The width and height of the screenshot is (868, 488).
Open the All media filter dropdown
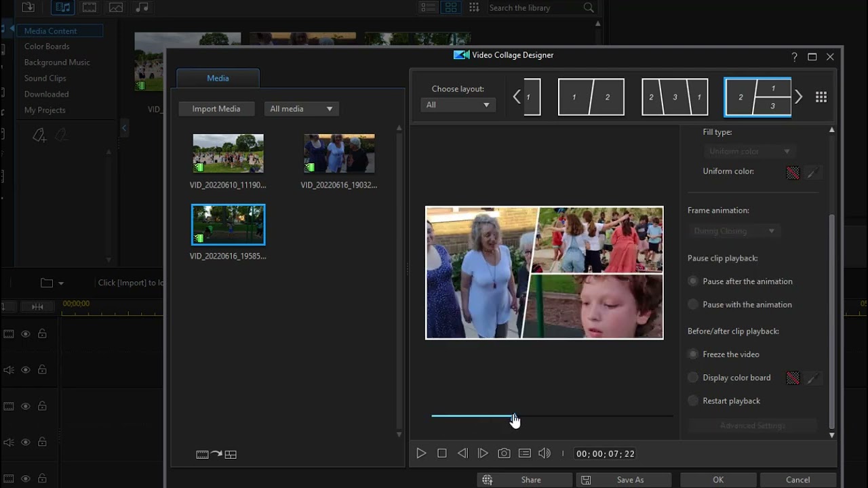click(x=301, y=108)
